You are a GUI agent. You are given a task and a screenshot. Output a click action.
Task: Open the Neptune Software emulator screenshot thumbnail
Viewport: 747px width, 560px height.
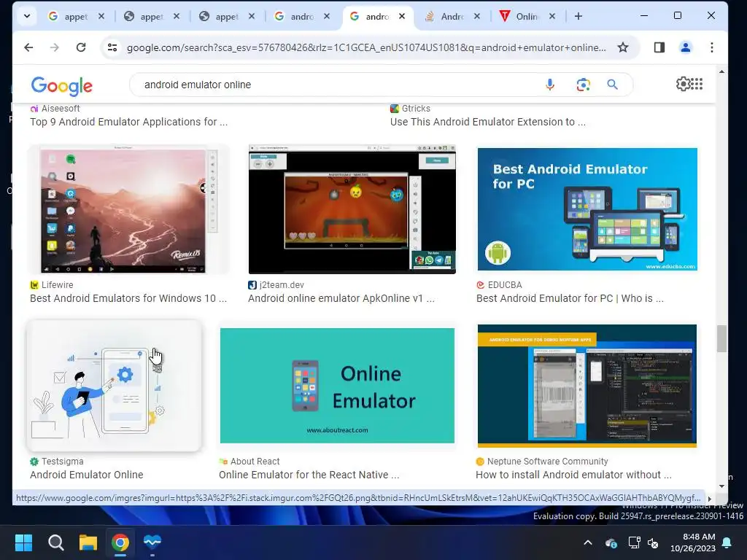pyautogui.click(x=587, y=386)
